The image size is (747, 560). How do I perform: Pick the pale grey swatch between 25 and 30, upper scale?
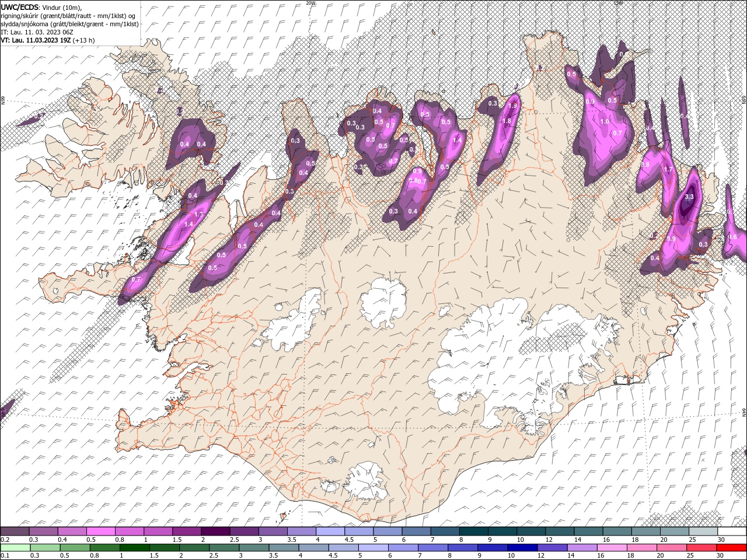703,531
